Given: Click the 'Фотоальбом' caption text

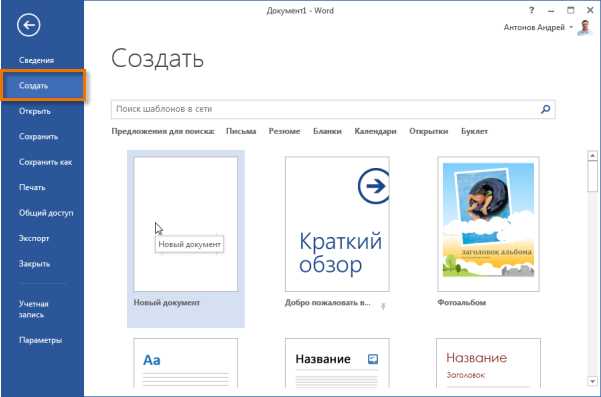Looking at the screenshot, I should (x=461, y=302).
